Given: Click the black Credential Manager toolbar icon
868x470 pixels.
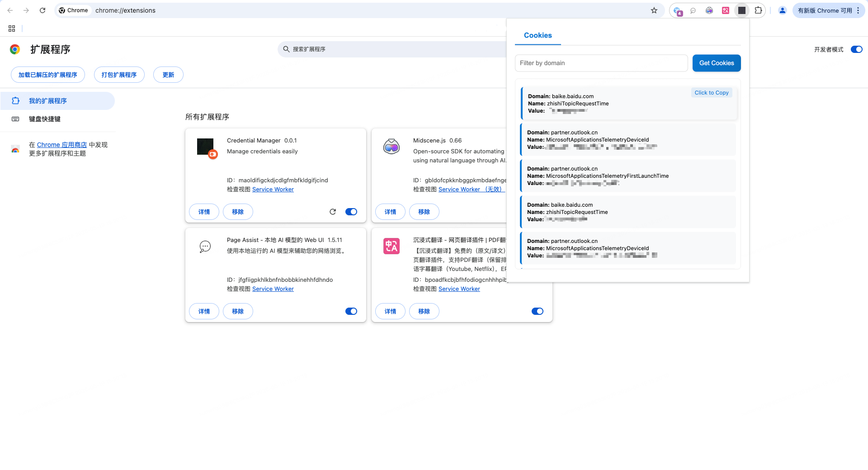Looking at the screenshot, I should coord(742,10).
